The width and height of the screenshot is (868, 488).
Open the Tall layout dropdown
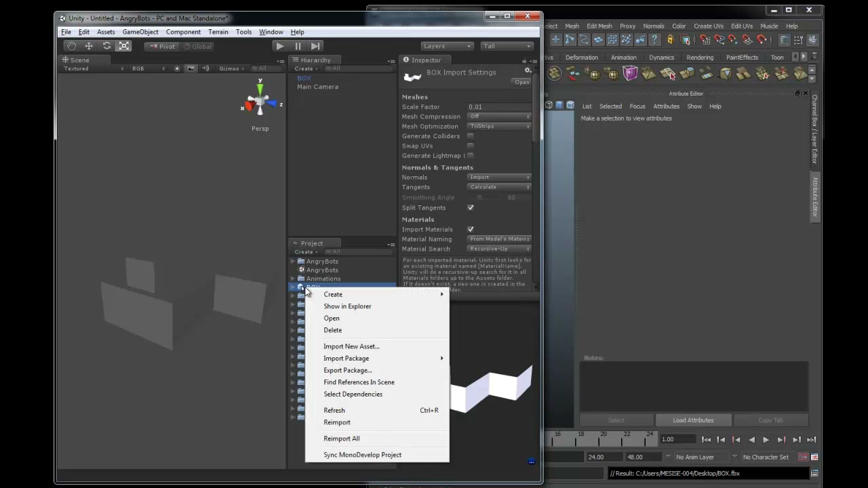(x=507, y=46)
